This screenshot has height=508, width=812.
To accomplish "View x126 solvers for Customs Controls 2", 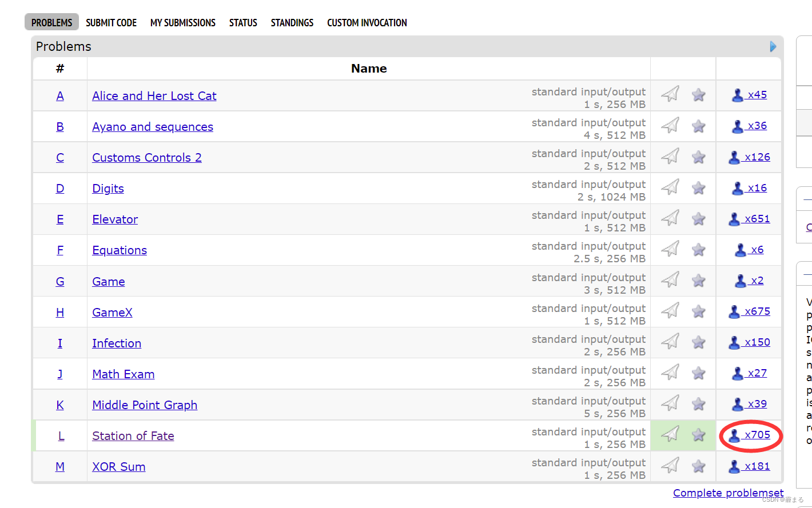I will pos(750,157).
